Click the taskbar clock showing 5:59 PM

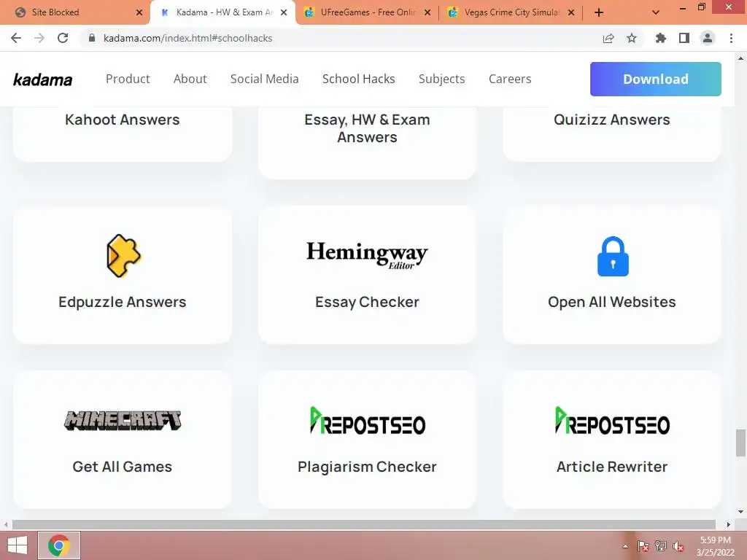tap(715, 540)
